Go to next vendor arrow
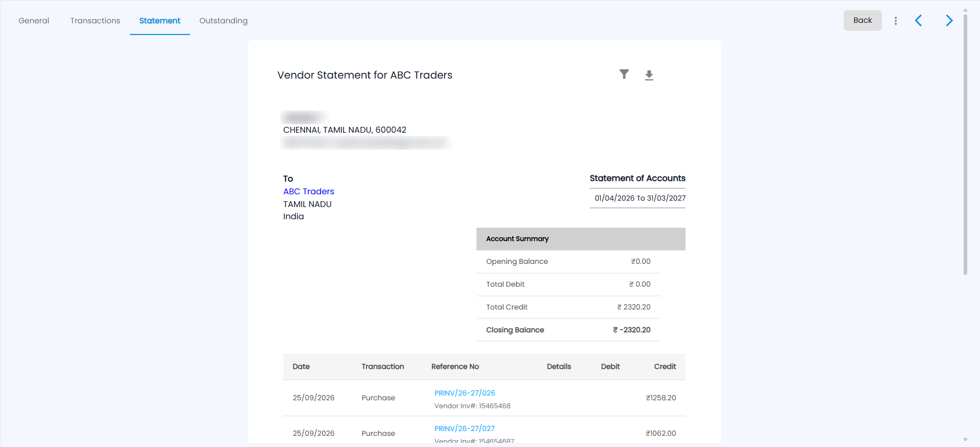The width and height of the screenshot is (980, 447). click(949, 21)
